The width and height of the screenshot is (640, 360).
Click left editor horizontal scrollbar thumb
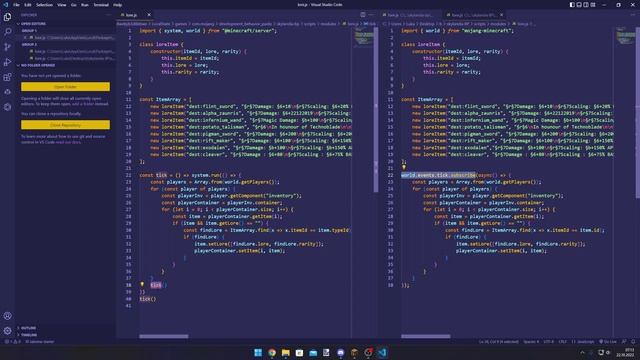164,336
